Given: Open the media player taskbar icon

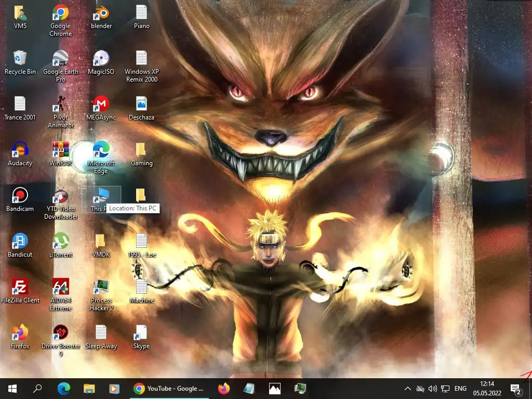Looking at the screenshot, I should [x=114, y=389].
